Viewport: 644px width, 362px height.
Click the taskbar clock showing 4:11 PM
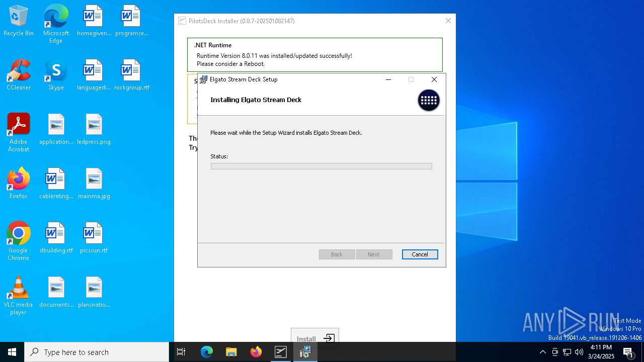[601, 352]
